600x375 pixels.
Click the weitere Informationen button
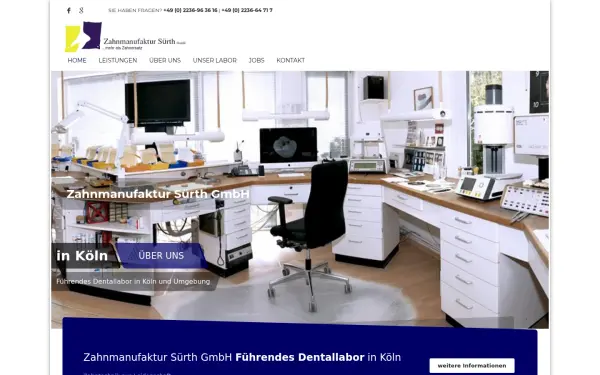pyautogui.click(x=472, y=366)
